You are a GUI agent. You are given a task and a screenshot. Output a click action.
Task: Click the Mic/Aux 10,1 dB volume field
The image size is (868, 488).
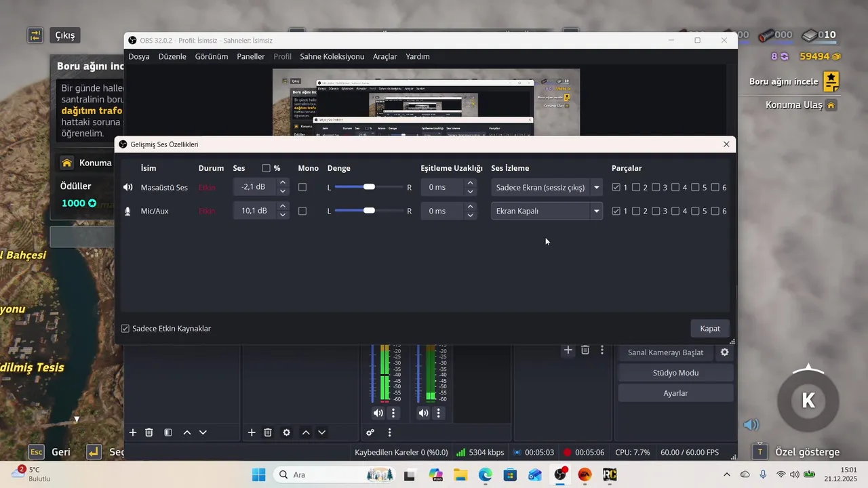pos(255,211)
